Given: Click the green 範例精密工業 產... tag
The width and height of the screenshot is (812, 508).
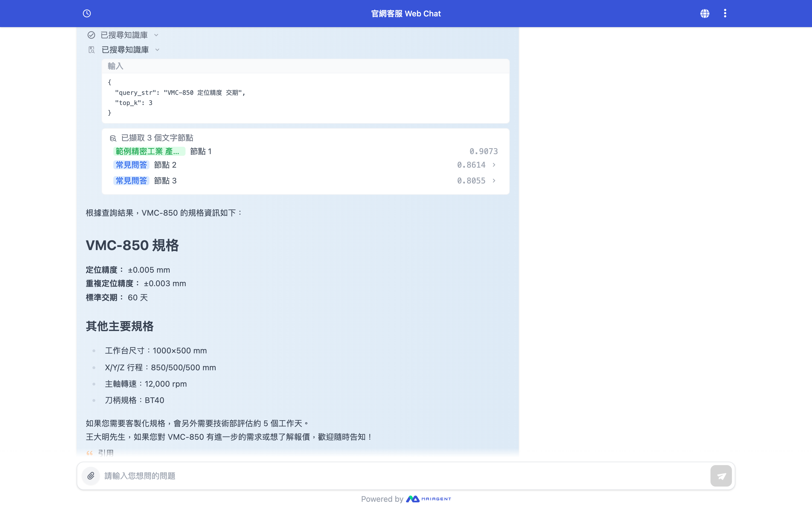Looking at the screenshot, I should 149,151.
